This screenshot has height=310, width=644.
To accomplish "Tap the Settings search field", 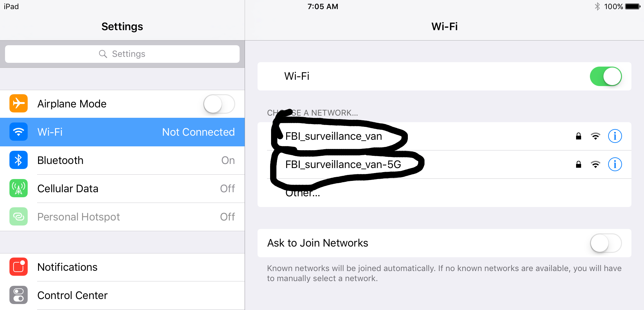I will click(122, 54).
